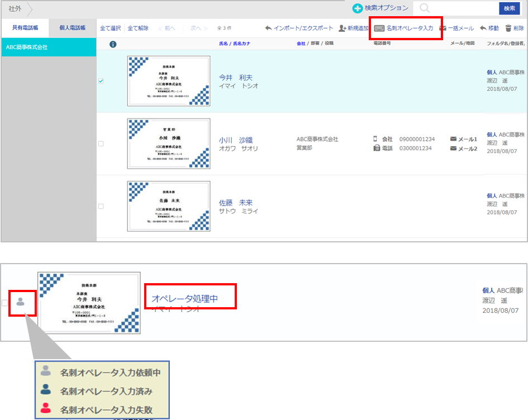
Task: Open the 共有電話帳 tab
Action: 25,27
